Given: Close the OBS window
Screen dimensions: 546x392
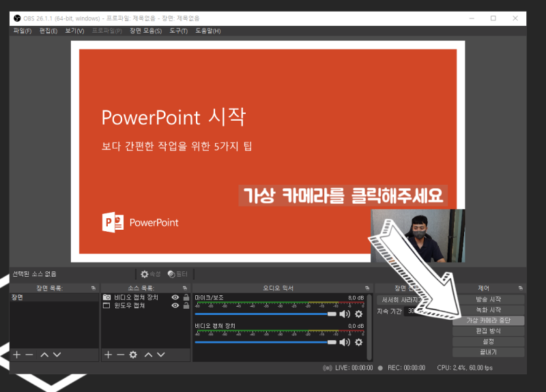Looking at the screenshot, I should tap(515, 18).
